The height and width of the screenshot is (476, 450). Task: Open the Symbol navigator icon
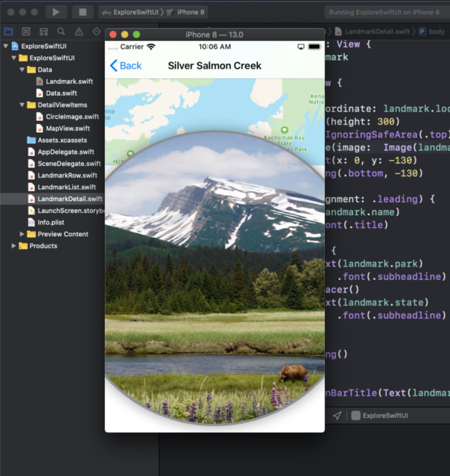44,31
